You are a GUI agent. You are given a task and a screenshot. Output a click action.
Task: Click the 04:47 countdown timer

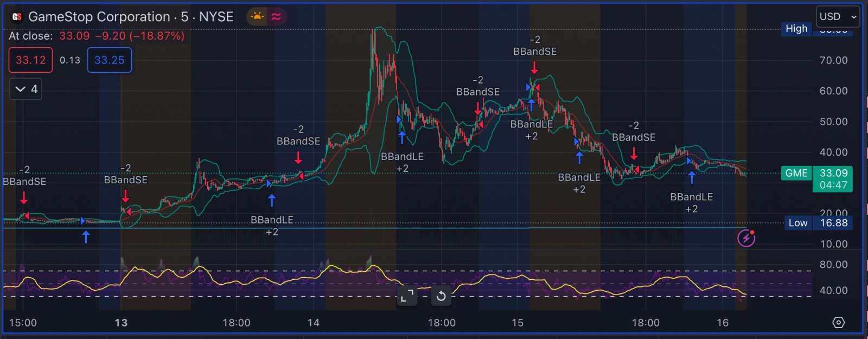point(833,186)
